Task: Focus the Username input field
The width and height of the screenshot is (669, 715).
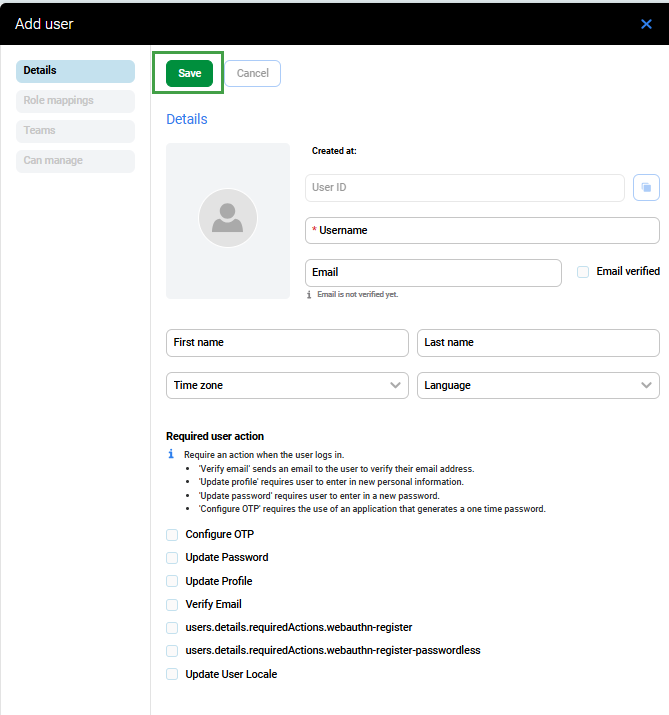Action: 482,230
